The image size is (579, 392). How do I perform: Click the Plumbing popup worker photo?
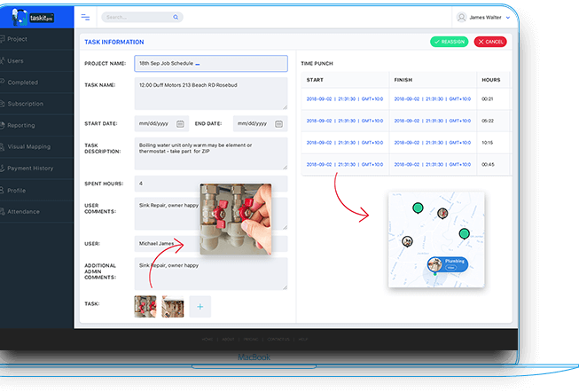coord(435,264)
